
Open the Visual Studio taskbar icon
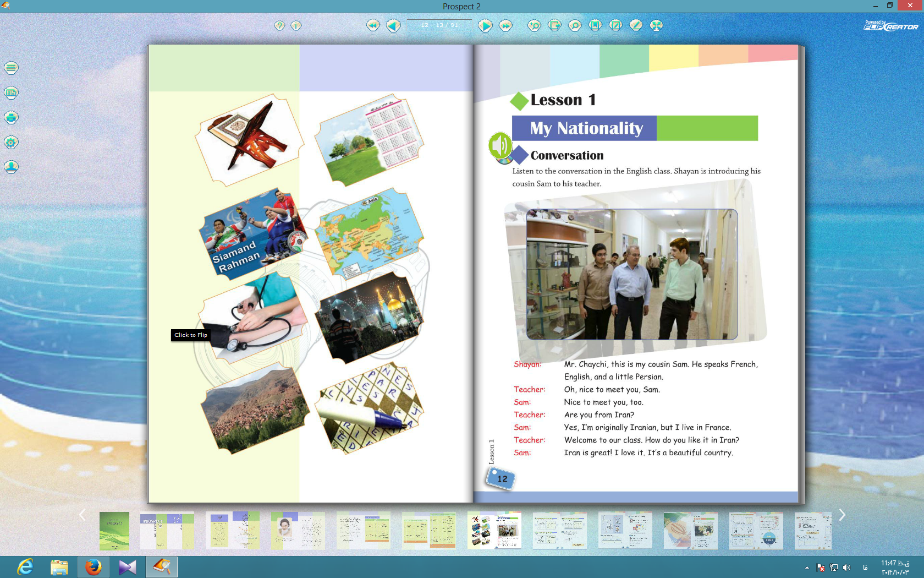128,566
